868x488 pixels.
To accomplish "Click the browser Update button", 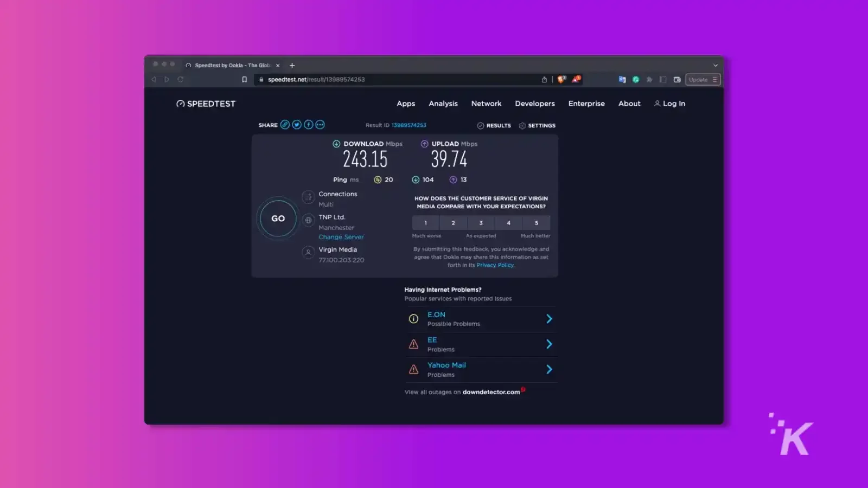I will coord(703,80).
